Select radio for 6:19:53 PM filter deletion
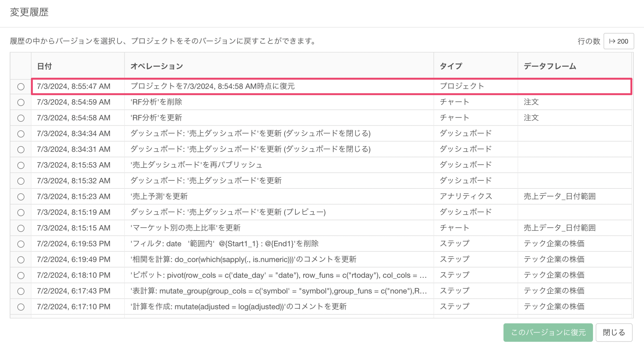 (21, 244)
